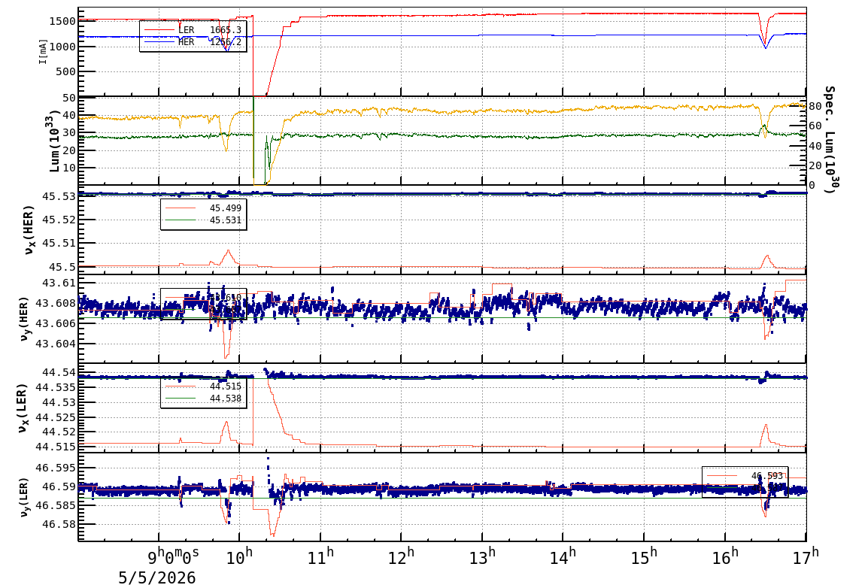Click the 44.53 axis tick
Screen dimensions: 868x588
pyautogui.click(x=59, y=403)
